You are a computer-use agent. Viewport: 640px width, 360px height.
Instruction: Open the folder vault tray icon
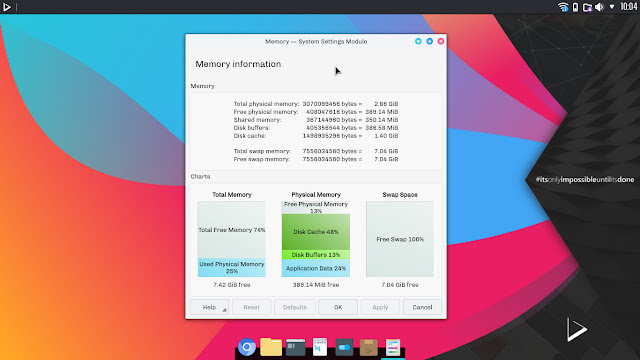[x=587, y=7]
